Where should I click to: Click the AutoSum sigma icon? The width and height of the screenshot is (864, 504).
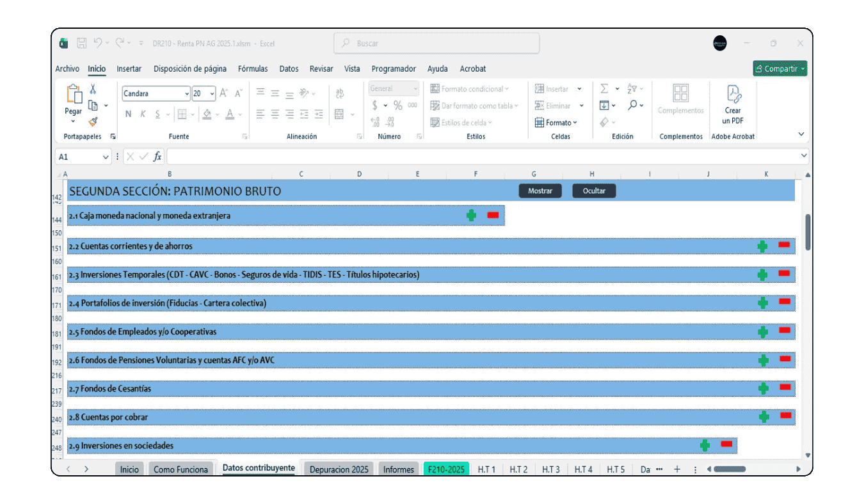point(604,89)
